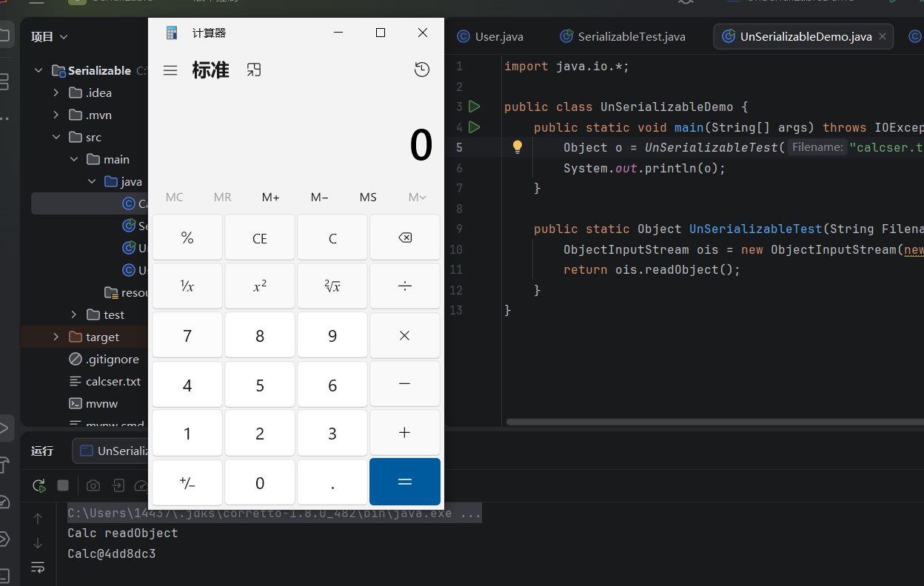Click the multiply key in Calculator
This screenshot has width=924, height=586.
(405, 335)
